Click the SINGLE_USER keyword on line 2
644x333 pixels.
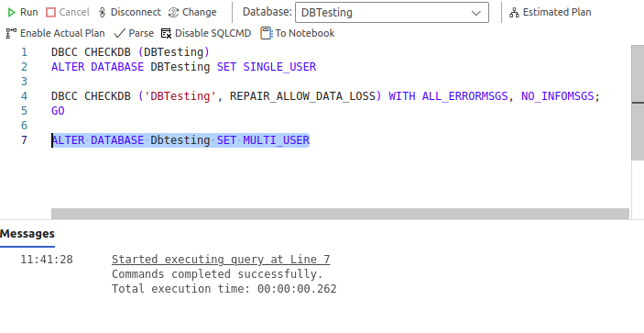click(x=279, y=67)
